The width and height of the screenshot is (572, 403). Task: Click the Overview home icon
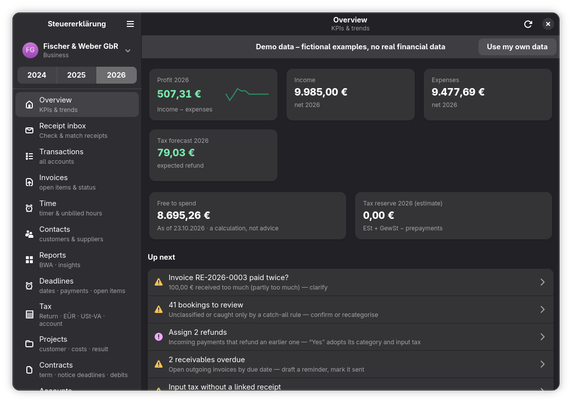[x=29, y=105]
